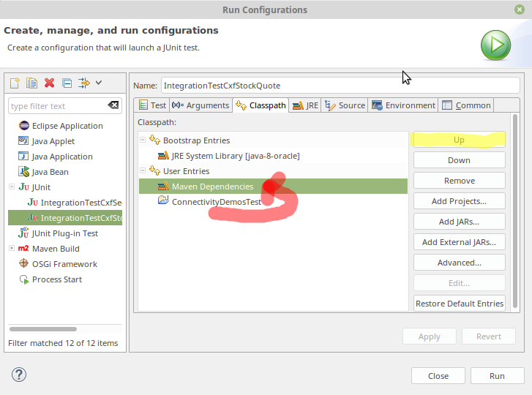The image size is (532, 395).
Task: Open help with question mark icon
Action: tap(19, 375)
